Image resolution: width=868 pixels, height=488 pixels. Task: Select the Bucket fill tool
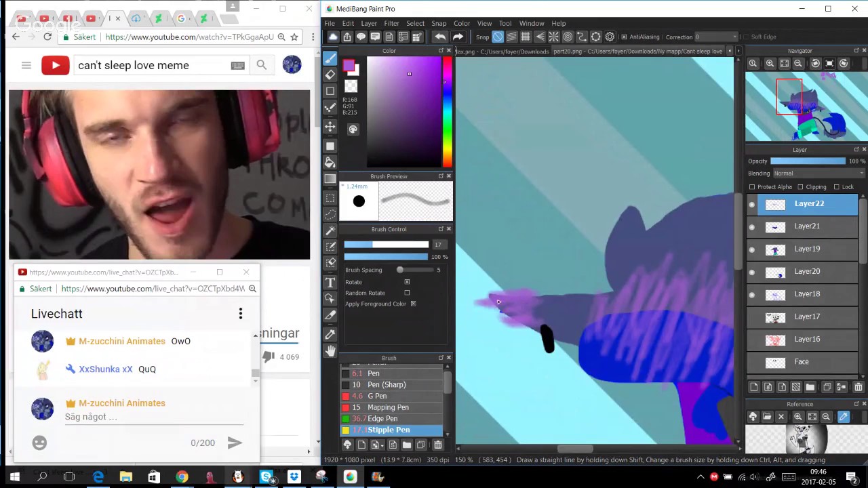click(330, 163)
